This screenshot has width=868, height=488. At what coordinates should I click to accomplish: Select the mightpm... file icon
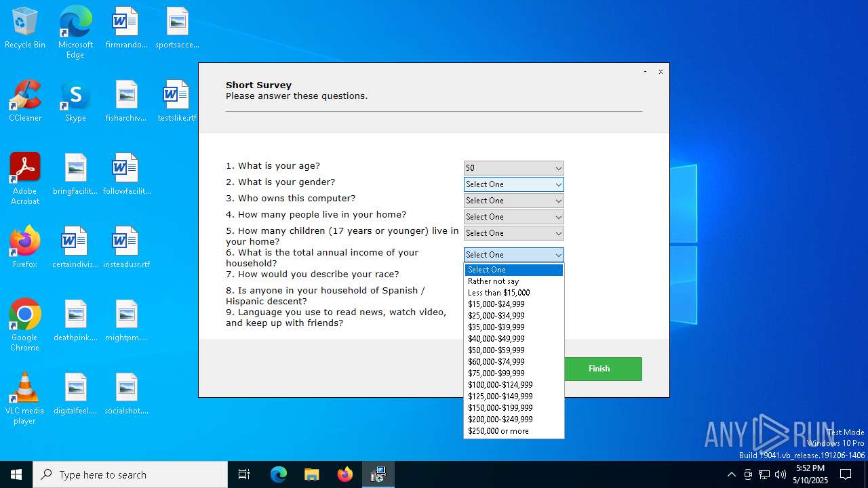click(x=126, y=321)
